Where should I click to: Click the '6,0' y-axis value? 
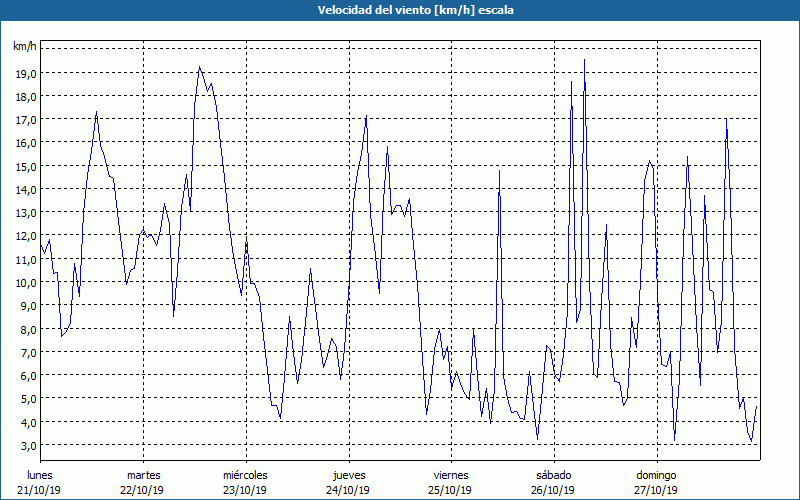28,376
